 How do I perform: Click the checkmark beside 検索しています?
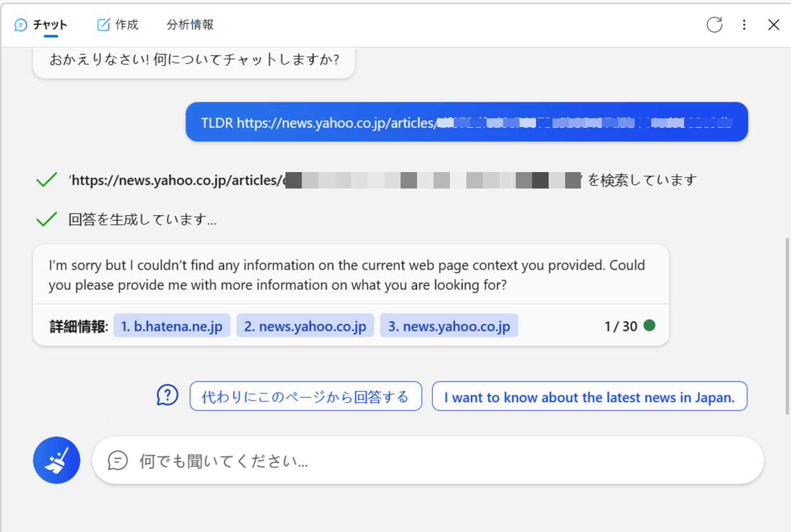pos(46,180)
